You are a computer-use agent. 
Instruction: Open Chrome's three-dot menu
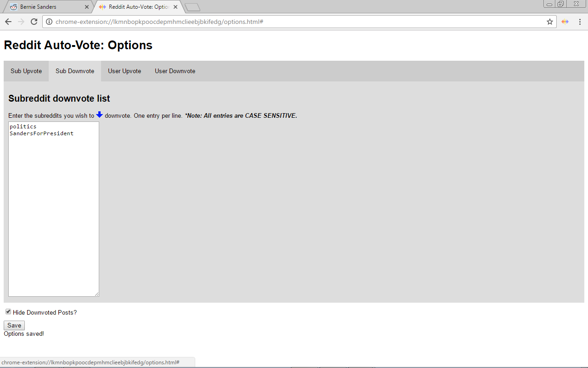580,22
